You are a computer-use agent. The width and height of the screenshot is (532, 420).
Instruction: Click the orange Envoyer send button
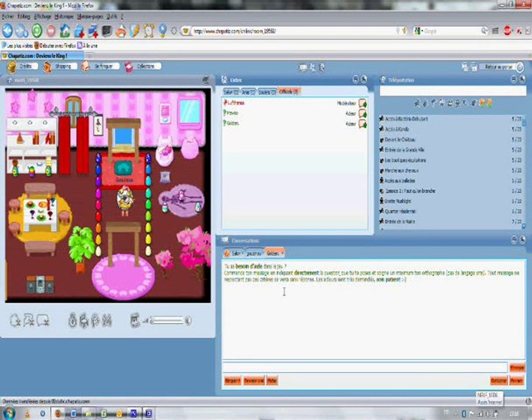click(x=517, y=367)
